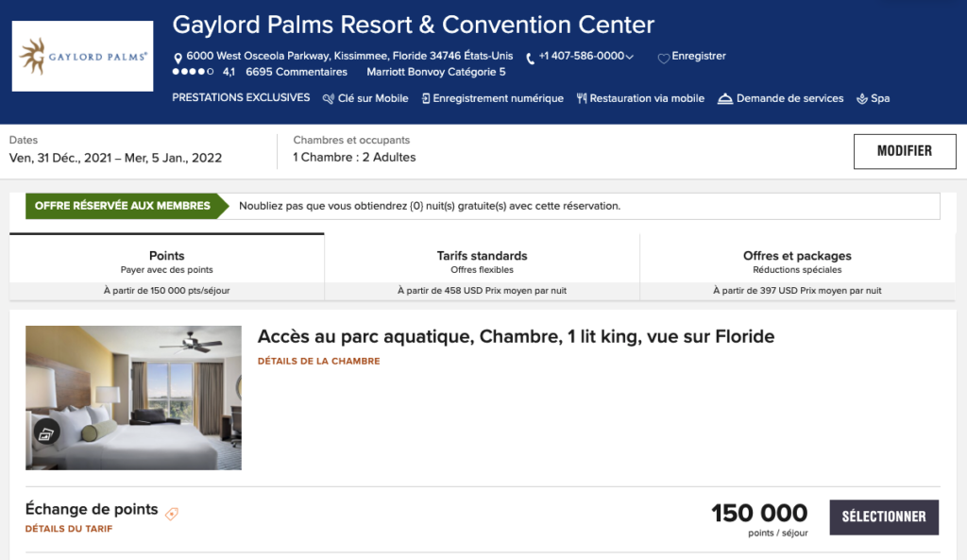Open the Offres et packages tab

click(797, 262)
